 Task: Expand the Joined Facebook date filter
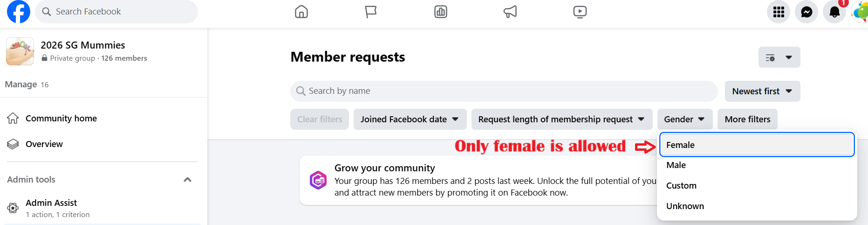point(410,120)
